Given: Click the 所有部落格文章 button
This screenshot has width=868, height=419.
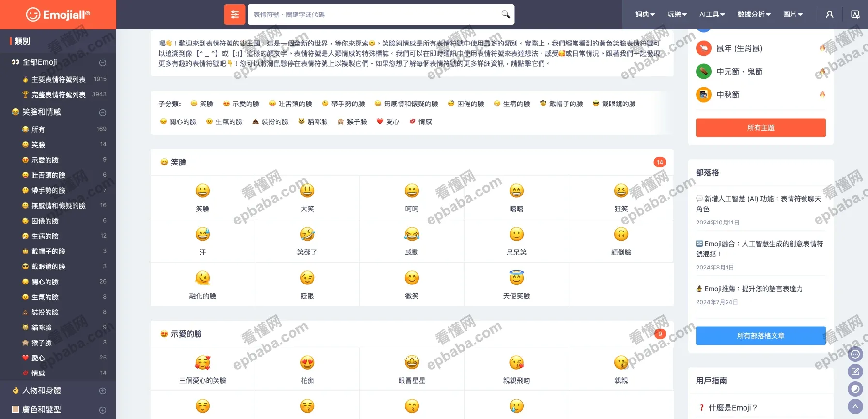Looking at the screenshot, I should (761, 336).
